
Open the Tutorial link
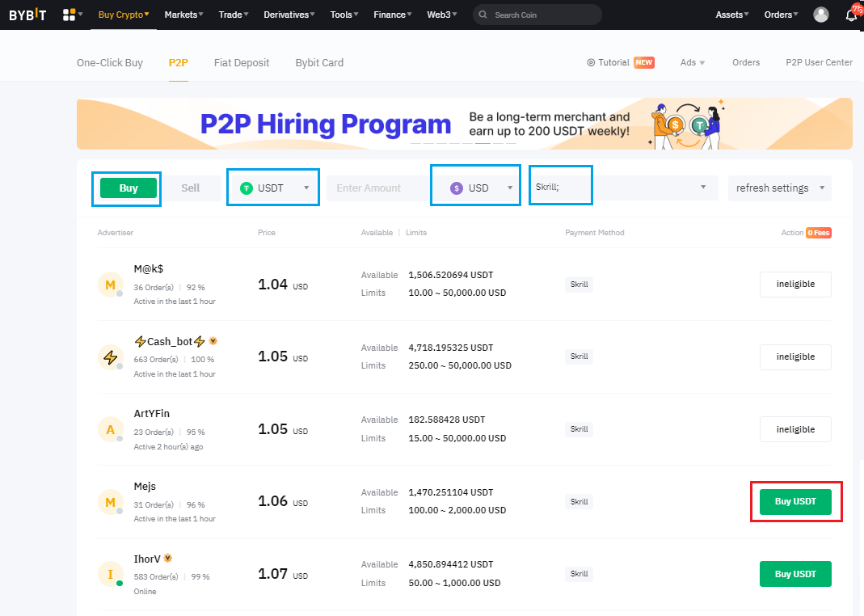click(613, 63)
